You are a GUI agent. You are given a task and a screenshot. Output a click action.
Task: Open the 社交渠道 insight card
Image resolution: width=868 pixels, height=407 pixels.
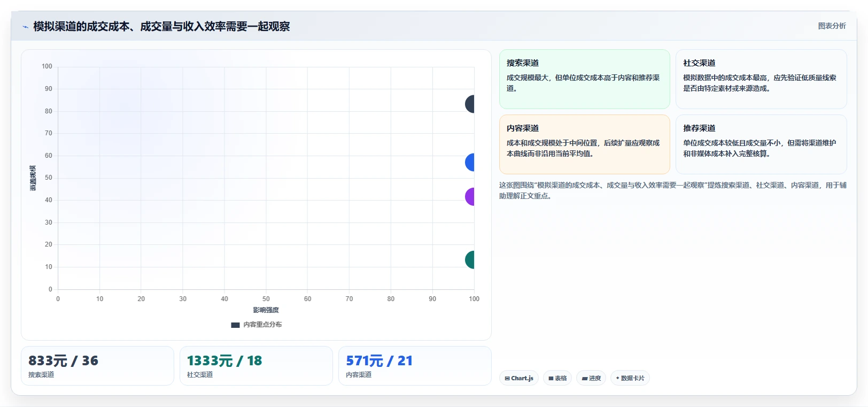pos(761,79)
